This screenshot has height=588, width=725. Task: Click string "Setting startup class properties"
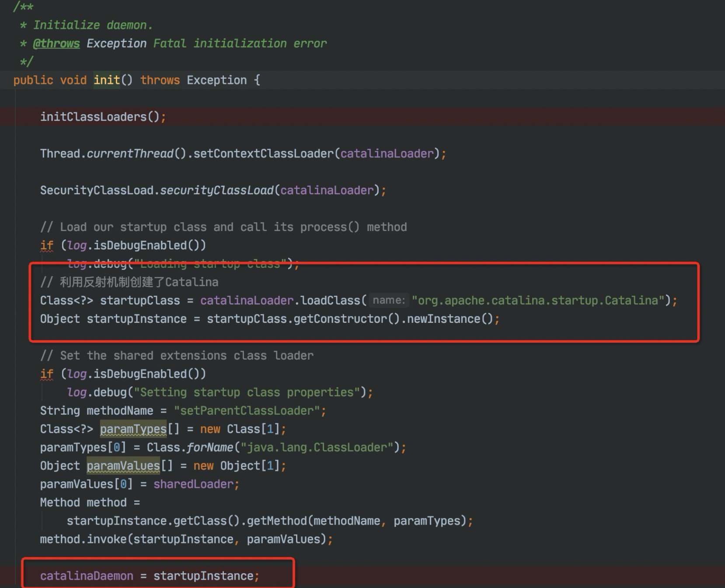[x=247, y=392]
